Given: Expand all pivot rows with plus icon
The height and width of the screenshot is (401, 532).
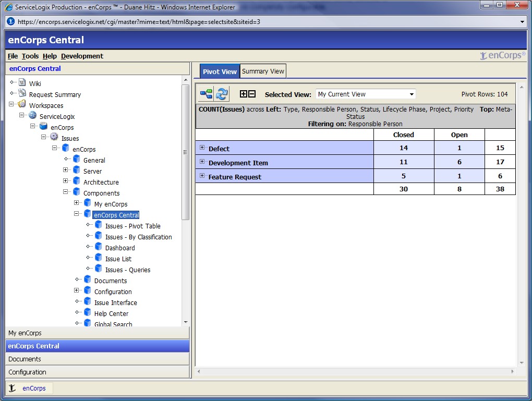Looking at the screenshot, I should coord(243,94).
